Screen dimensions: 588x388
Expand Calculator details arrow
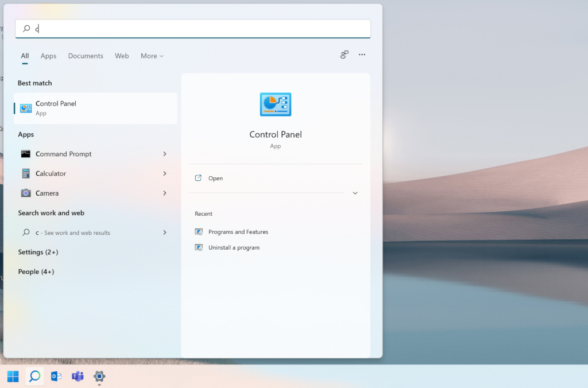pyautogui.click(x=165, y=173)
